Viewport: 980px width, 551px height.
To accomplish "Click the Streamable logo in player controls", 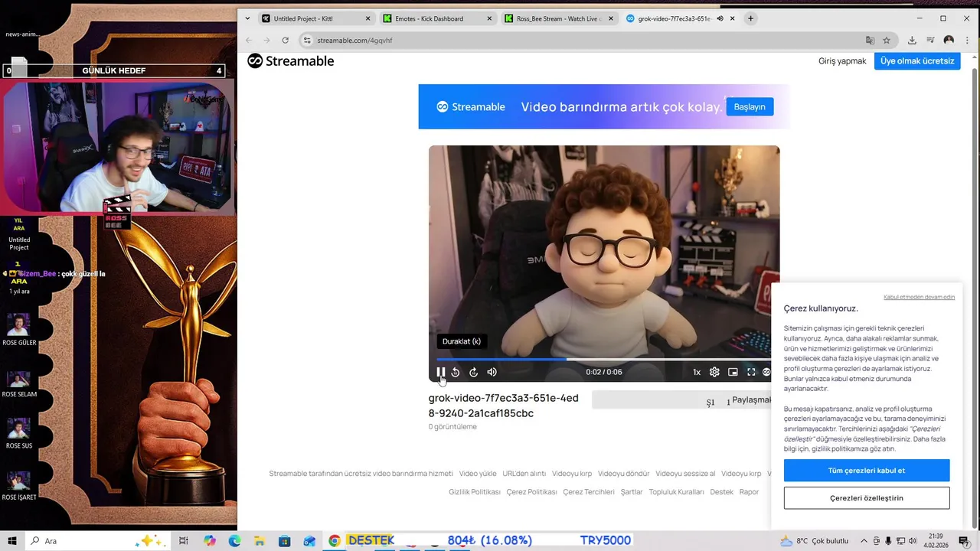I will pos(766,372).
